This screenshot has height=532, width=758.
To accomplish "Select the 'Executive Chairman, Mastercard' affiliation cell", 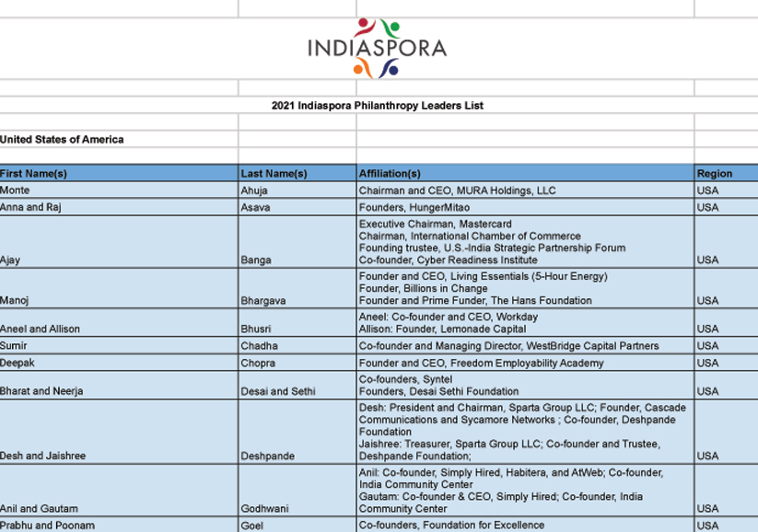I will (526, 242).
